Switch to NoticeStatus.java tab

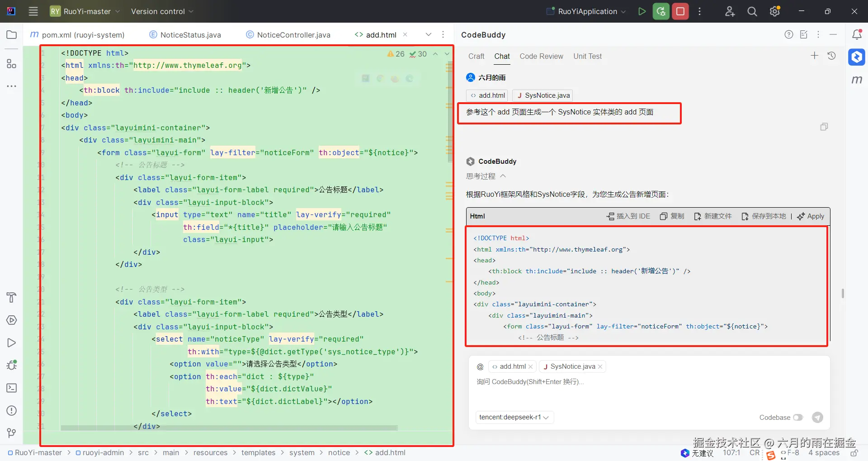[185, 35]
